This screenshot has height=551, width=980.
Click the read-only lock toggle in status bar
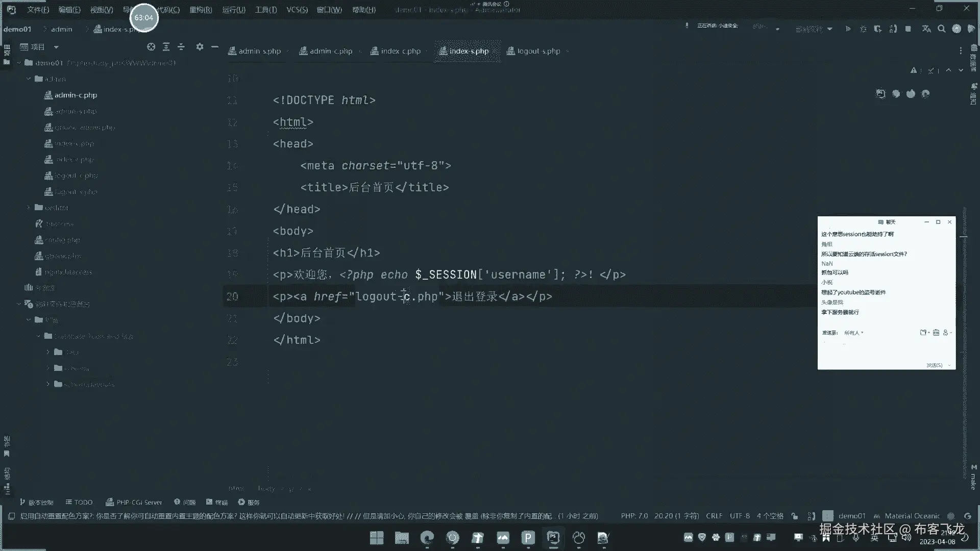click(795, 516)
